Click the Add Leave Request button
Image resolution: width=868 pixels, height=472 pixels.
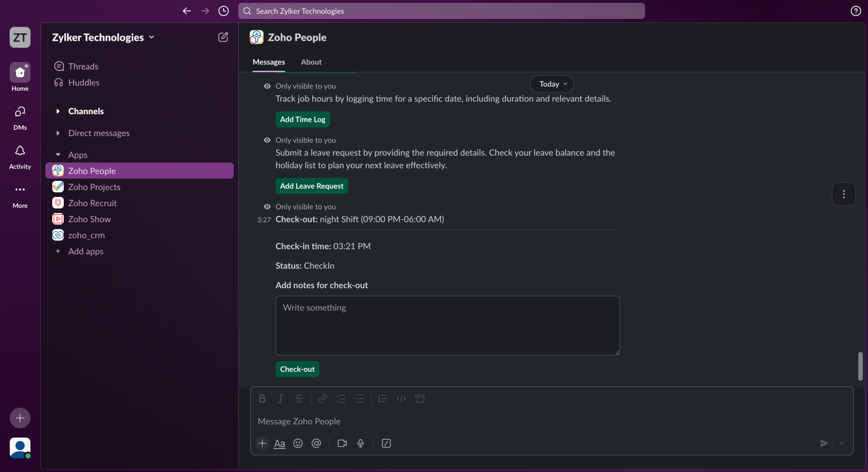point(312,186)
